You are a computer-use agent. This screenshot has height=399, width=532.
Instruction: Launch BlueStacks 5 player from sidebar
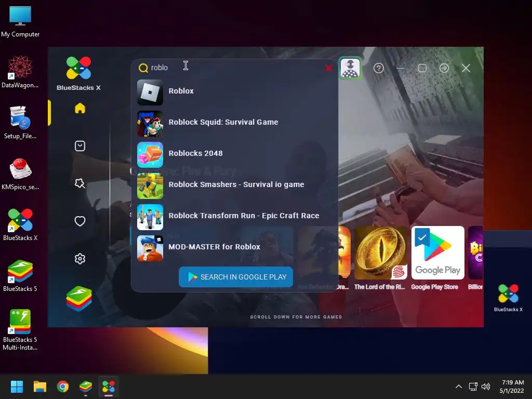(x=79, y=299)
